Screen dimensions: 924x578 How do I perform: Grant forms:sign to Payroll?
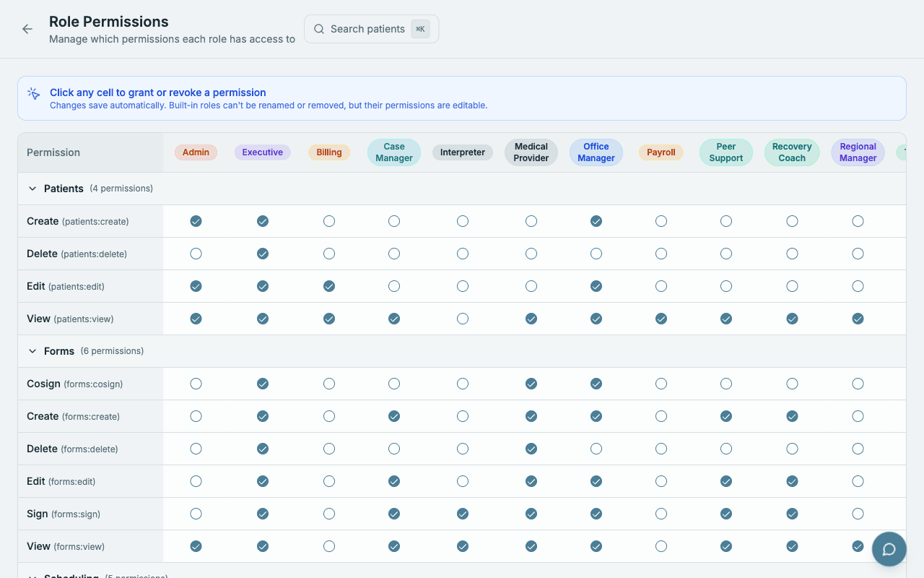click(661, 514)
